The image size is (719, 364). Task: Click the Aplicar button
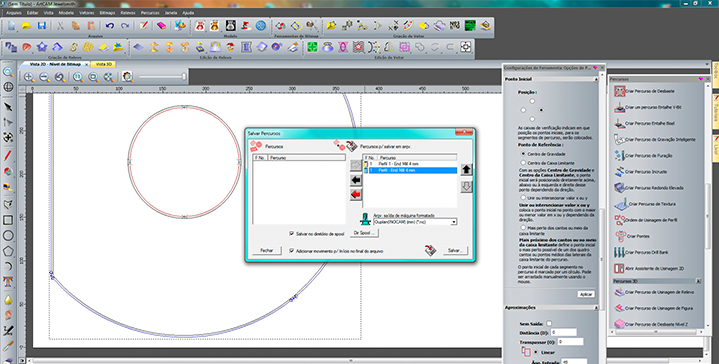586,294
